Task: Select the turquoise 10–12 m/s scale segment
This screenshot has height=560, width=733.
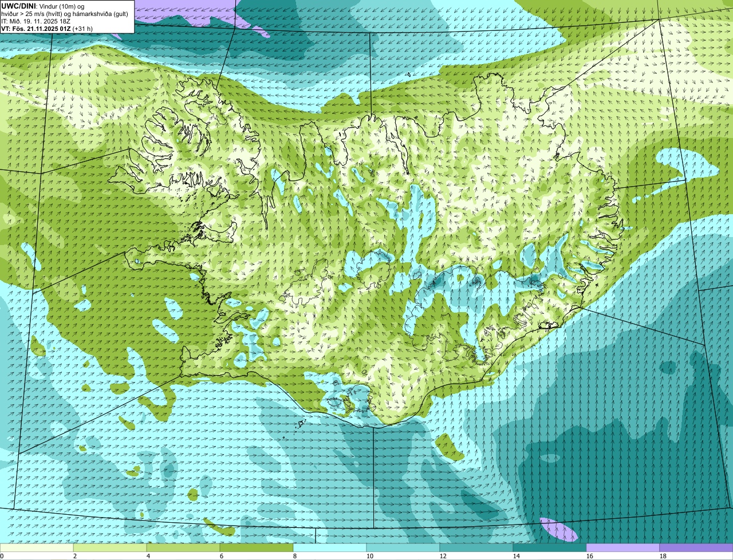Action: [x=403, y=547]
